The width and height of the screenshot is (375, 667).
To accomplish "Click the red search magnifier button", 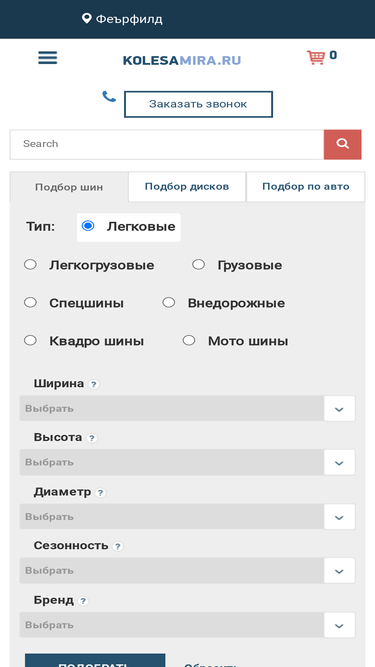I will 343,145.
